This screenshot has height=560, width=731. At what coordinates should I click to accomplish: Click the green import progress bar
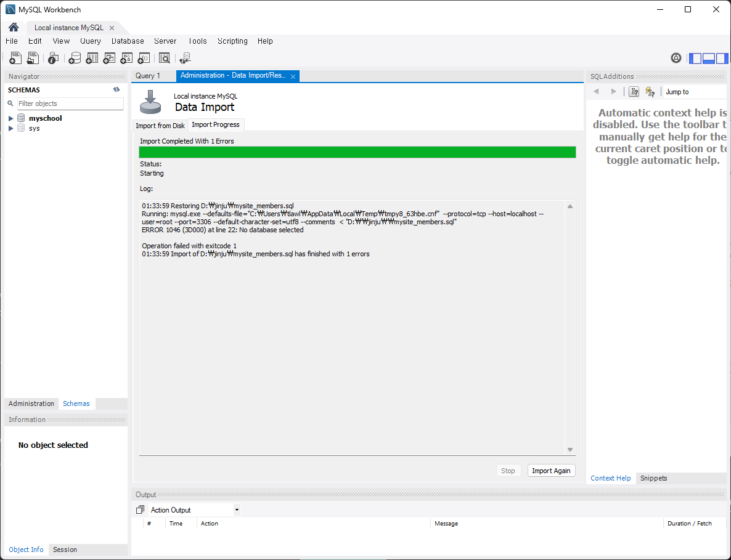tap(357, 152)
